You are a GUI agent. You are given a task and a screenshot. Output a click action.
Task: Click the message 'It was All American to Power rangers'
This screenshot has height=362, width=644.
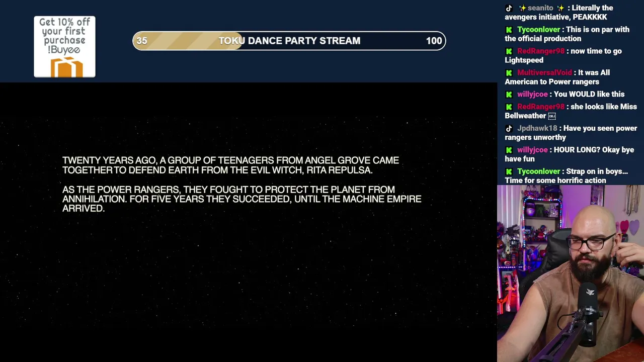point(557,77)
